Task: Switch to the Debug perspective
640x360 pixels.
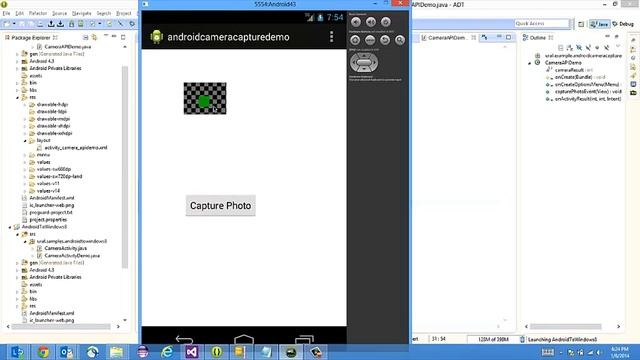Action: click(x=623, y=24)
